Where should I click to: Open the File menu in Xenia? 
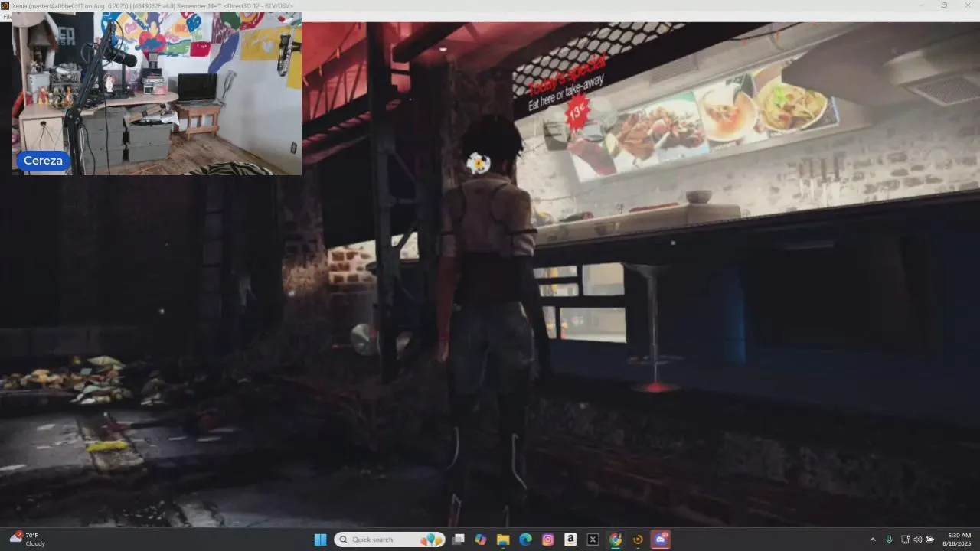click(7, 17)
